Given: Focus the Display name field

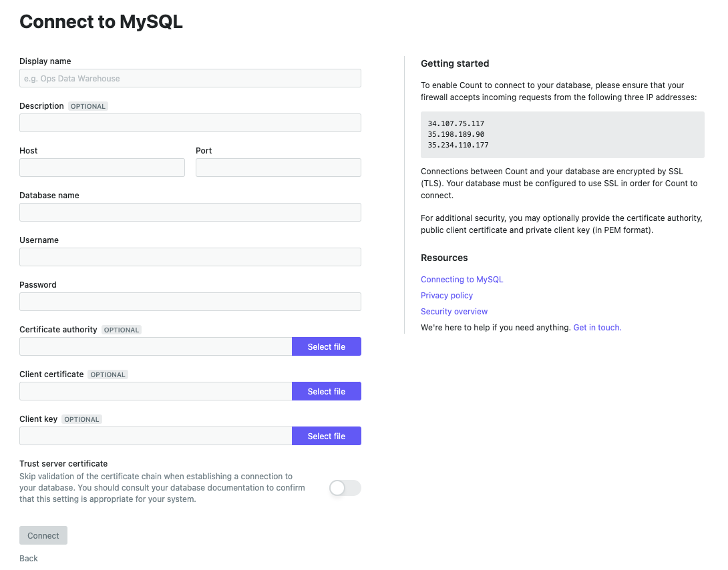Looking at the screenshot, I should 190,78.
